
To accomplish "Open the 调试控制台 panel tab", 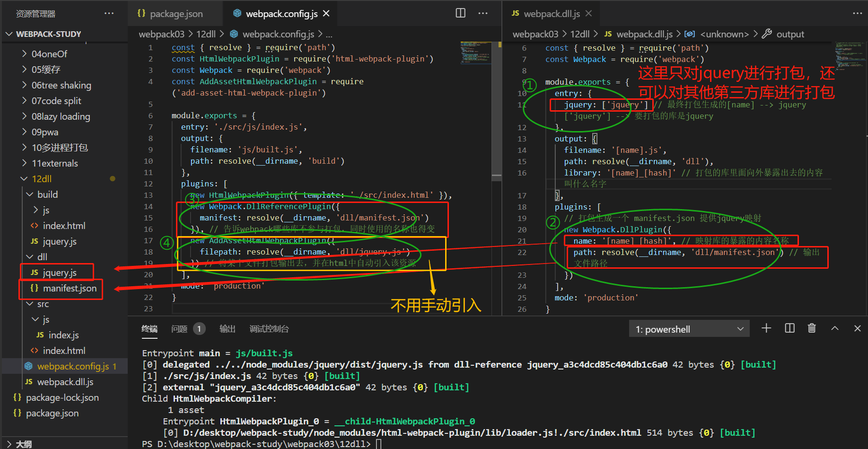I will pyautogui.click(x=269, y=329).
